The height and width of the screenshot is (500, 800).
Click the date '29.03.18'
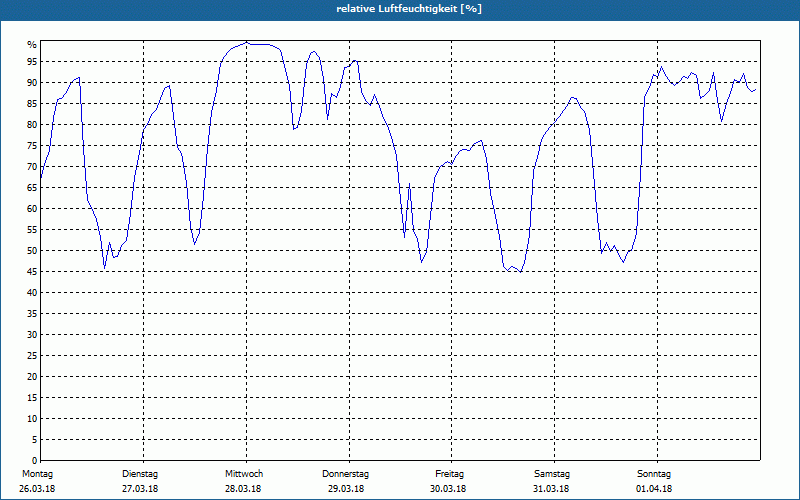346,489
